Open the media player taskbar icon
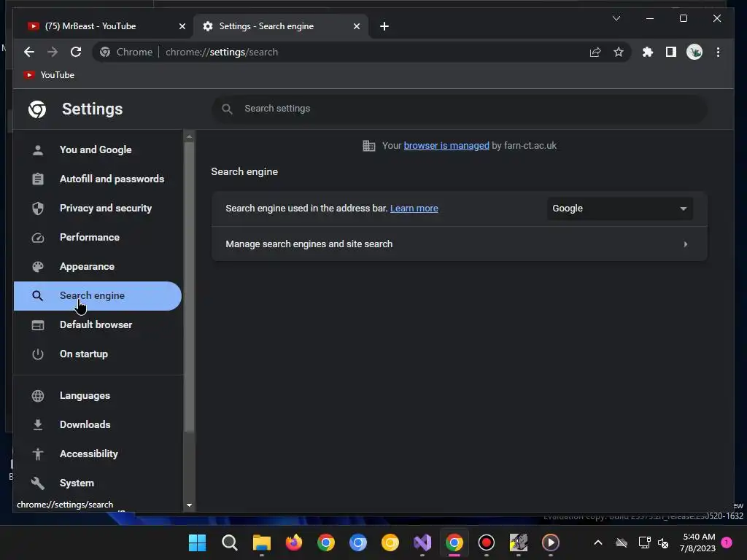The width and height of the screenshot is (747, 560). (x=551, y=542)
